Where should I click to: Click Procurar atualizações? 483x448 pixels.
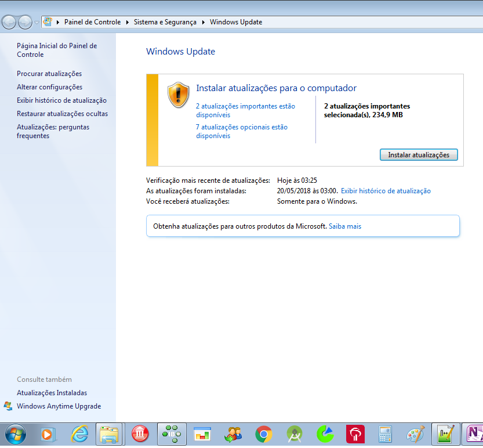point(49,74)
